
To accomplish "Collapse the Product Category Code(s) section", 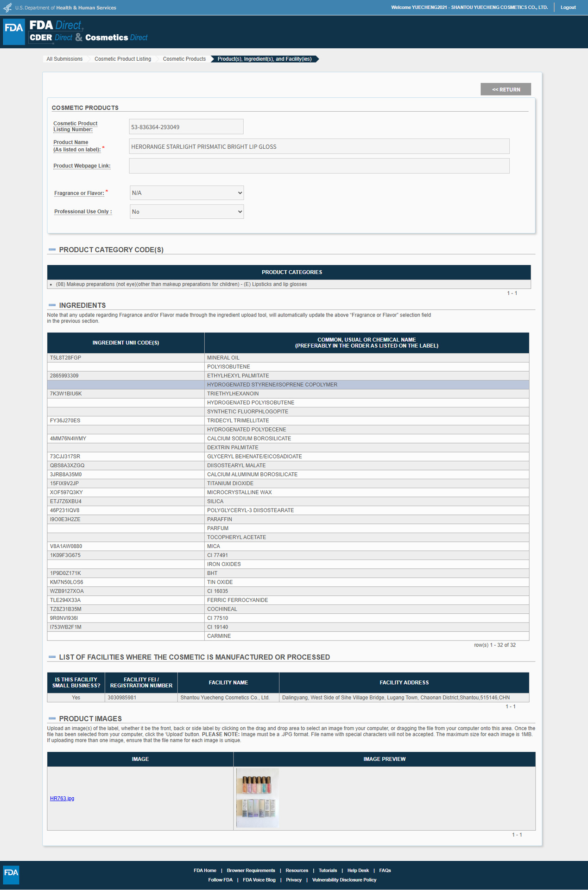I will (x=52, y=250).
